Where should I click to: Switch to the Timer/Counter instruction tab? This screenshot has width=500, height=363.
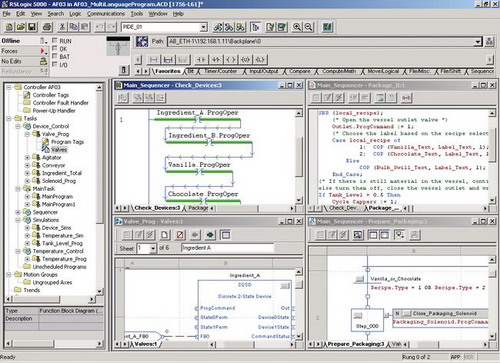(x=221, y=71)
